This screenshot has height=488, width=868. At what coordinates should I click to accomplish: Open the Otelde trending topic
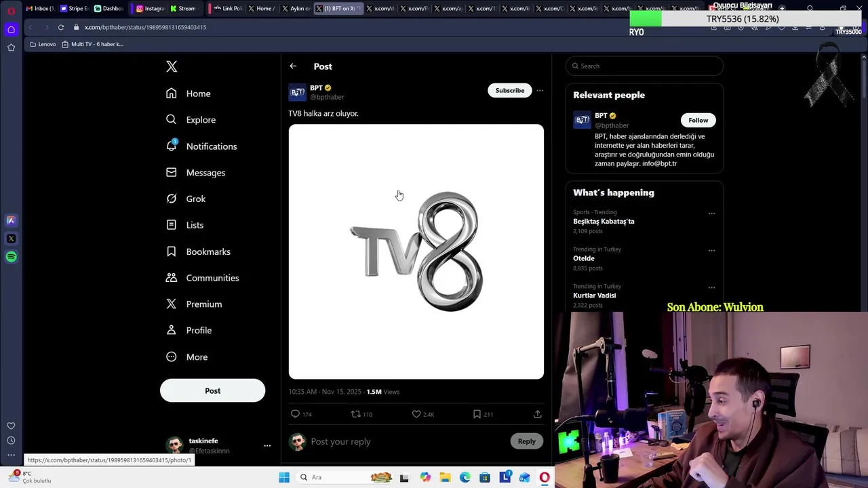coord(584,258)
